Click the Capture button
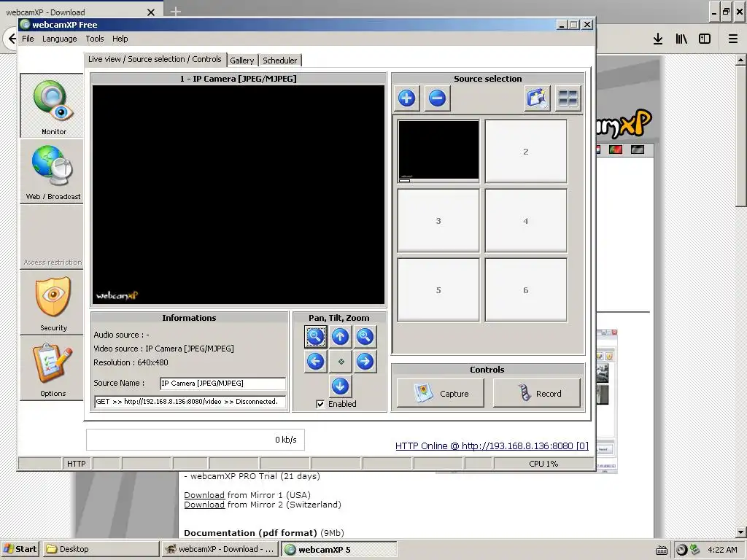 [x=440, y=393]
